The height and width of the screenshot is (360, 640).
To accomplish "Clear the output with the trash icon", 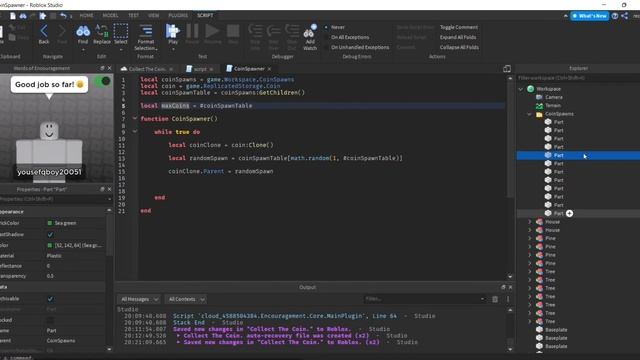I will pos(495,299).
